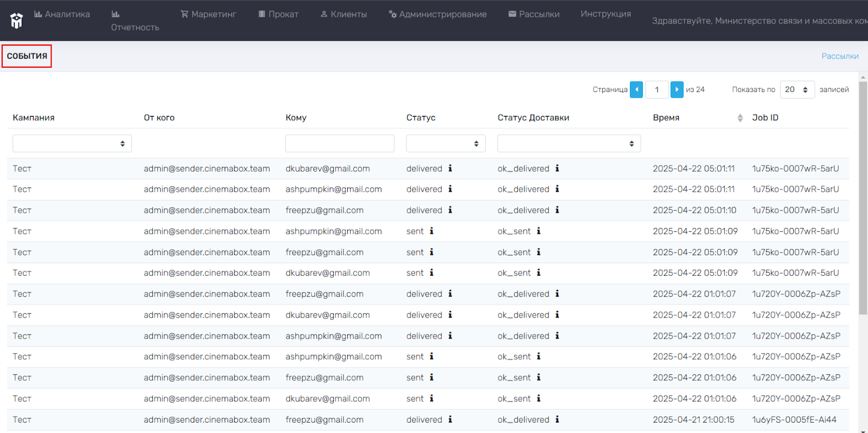Expand the Статус Доставки filter dropdown
This screenshot has height=433, width=868.
click(x=569, y=144)
